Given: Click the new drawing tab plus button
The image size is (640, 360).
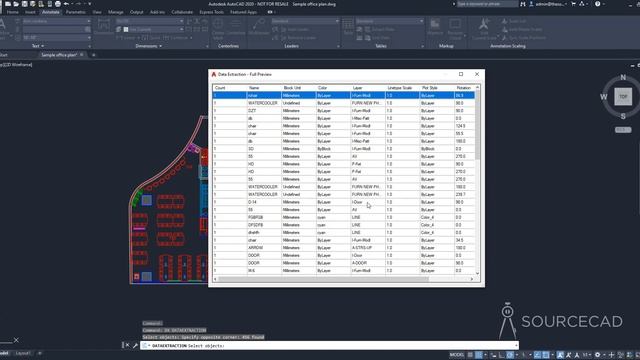Looking at the screenshot, I should [93, 55].
